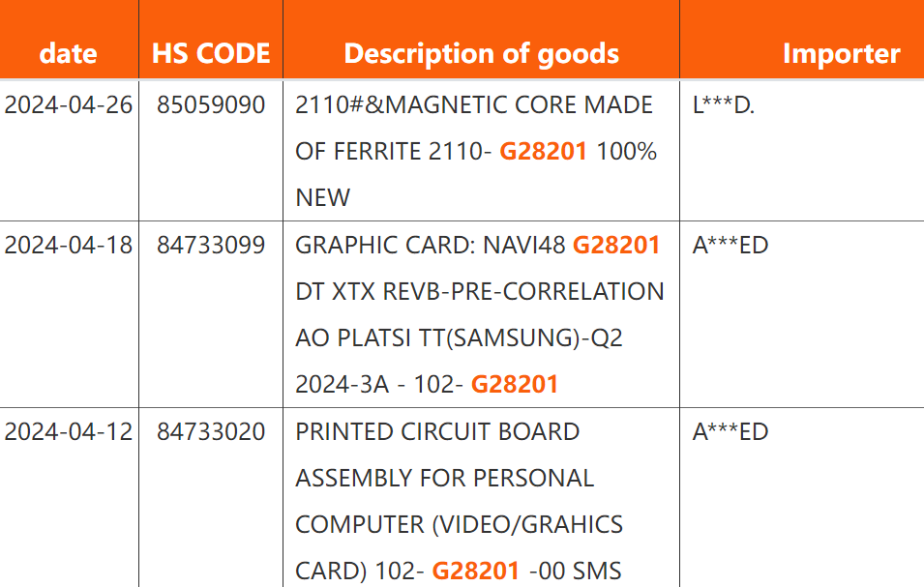Click highlighted G28201 in the ferrite row
This screenshot has height=587, width=924.
click(x=543, y=152)
